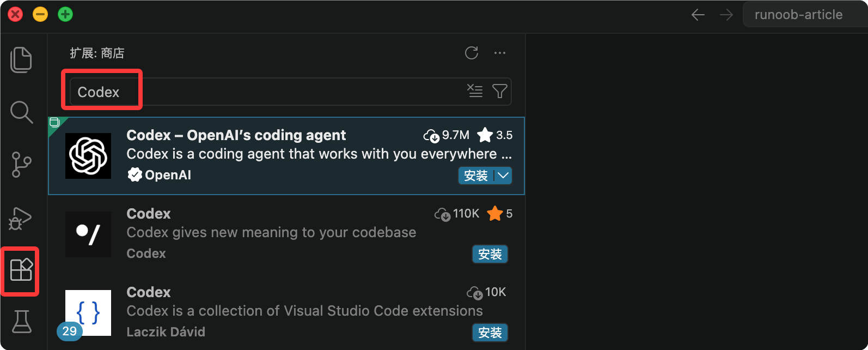
Task: Select the curly braces Codex extension thumbnail
Action: [88, 313]
